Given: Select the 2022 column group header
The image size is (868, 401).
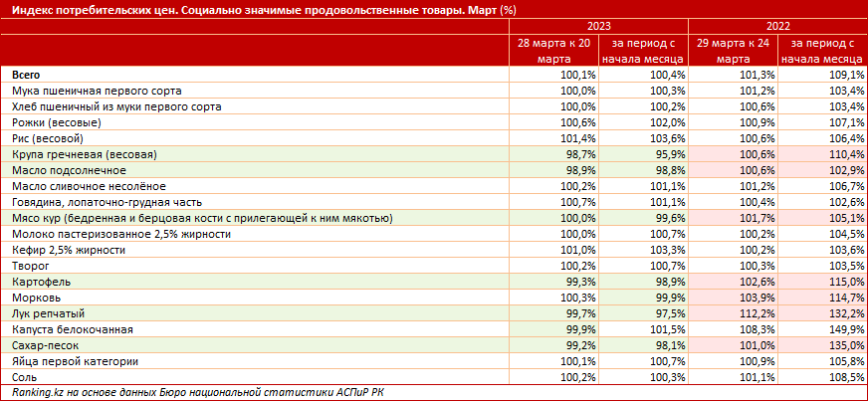Looking at the screenshot, I should 776,27.
